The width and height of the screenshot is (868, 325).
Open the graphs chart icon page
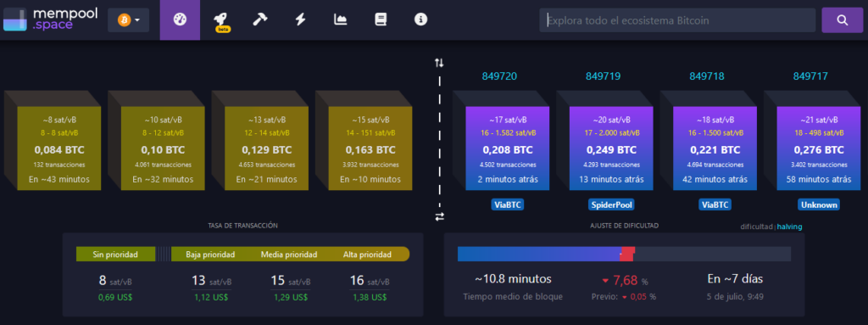coord(341,20)
